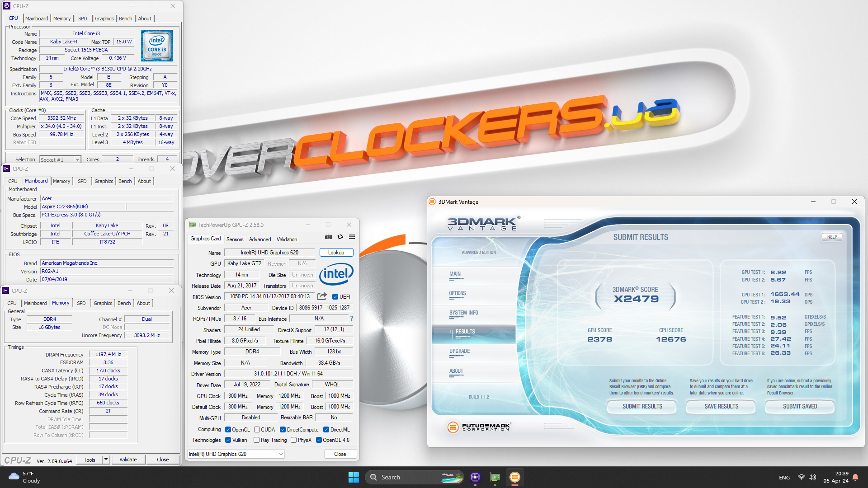Open ABOUT in 3DMark Vantage sidebar
The image size is (868, 488).
[456, 371]
